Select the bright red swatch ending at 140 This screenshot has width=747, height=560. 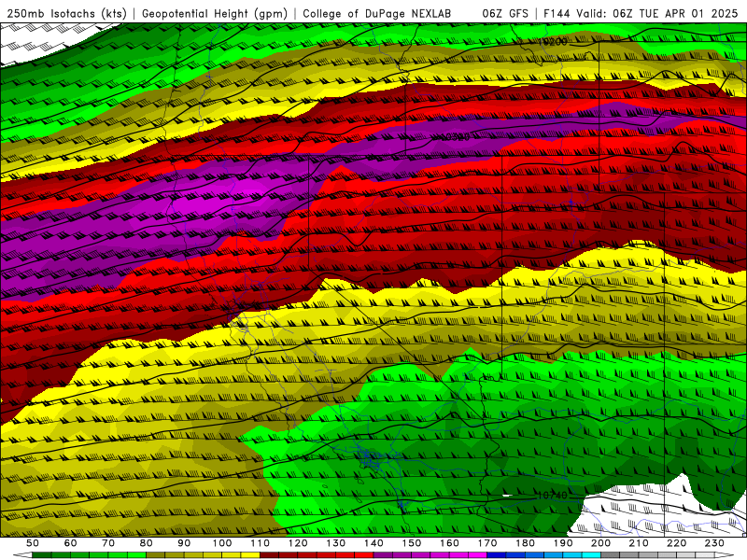(364, 555)
